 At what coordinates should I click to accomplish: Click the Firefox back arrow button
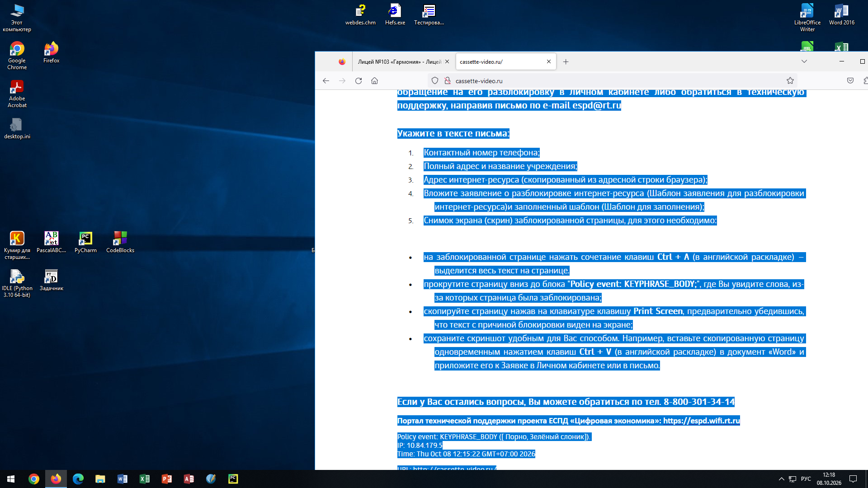click(x=326, y=81)
